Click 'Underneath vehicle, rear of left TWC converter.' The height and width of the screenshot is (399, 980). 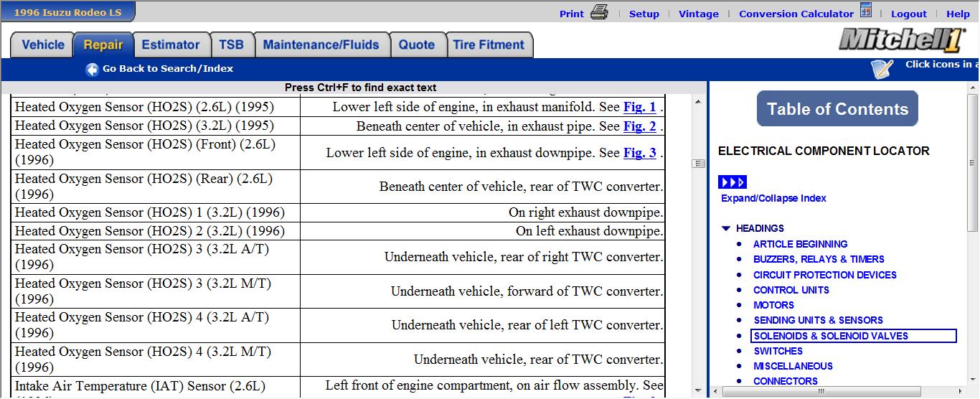[x=527, y=325]
